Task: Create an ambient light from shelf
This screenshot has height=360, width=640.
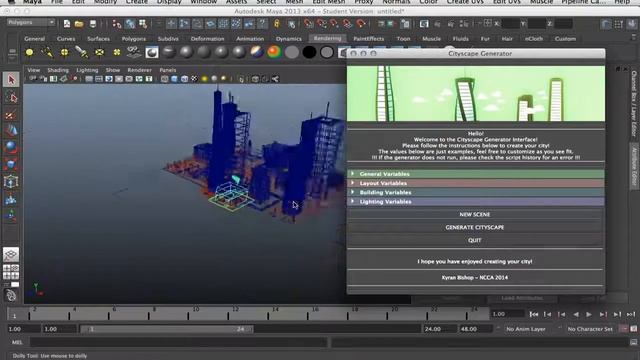Action: pos(29,52)
